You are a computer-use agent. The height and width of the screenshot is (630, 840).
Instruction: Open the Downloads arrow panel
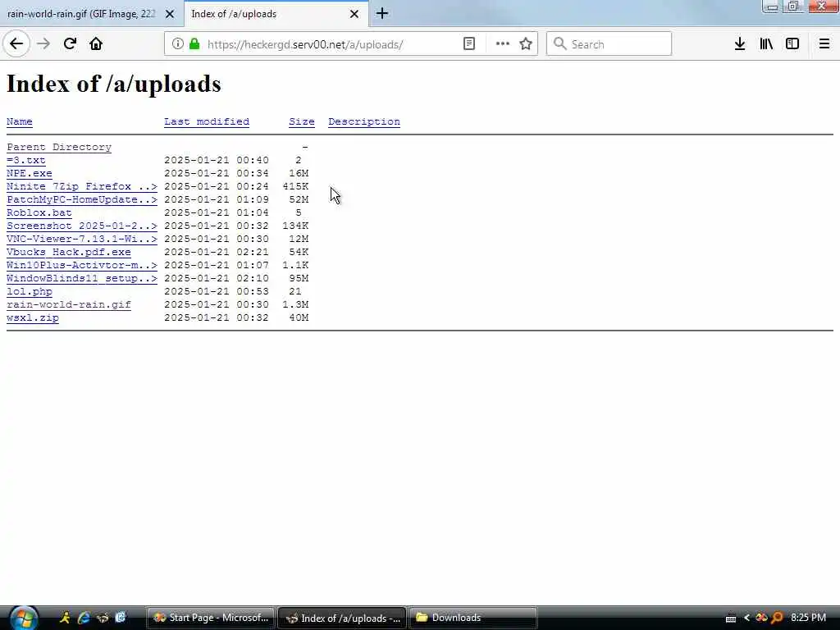click(740, 44)
